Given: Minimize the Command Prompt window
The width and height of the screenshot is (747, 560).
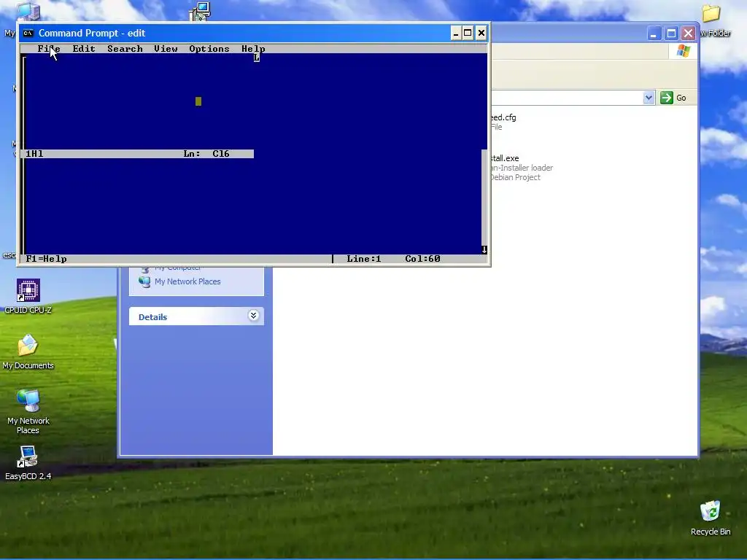Looking at the screenshot, I should (456, 33).
